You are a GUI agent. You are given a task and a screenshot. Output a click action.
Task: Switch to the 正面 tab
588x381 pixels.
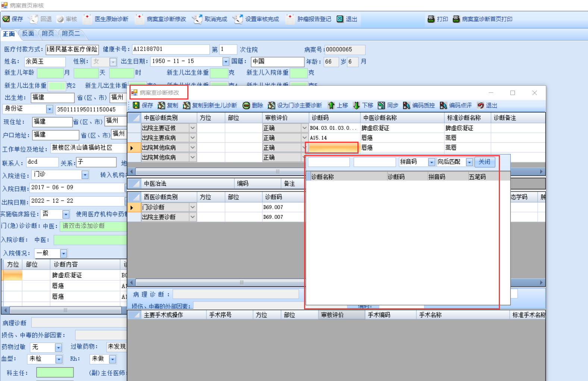9,34
